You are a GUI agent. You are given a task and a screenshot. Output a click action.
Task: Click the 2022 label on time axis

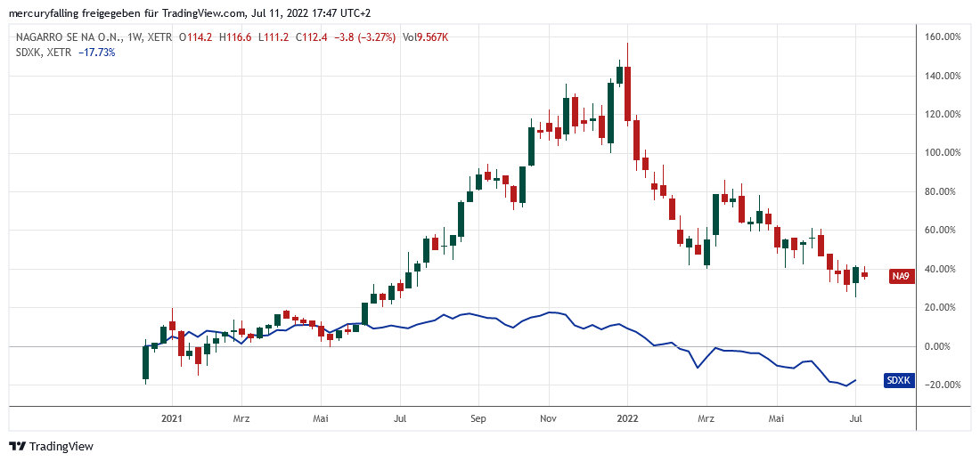coord(628,417)
